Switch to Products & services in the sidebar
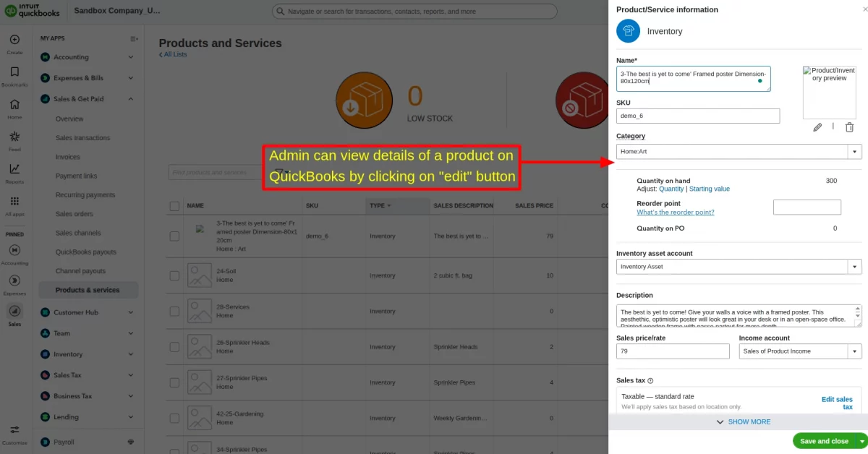This screenshot has height=454, width=868. coord(88,289)
